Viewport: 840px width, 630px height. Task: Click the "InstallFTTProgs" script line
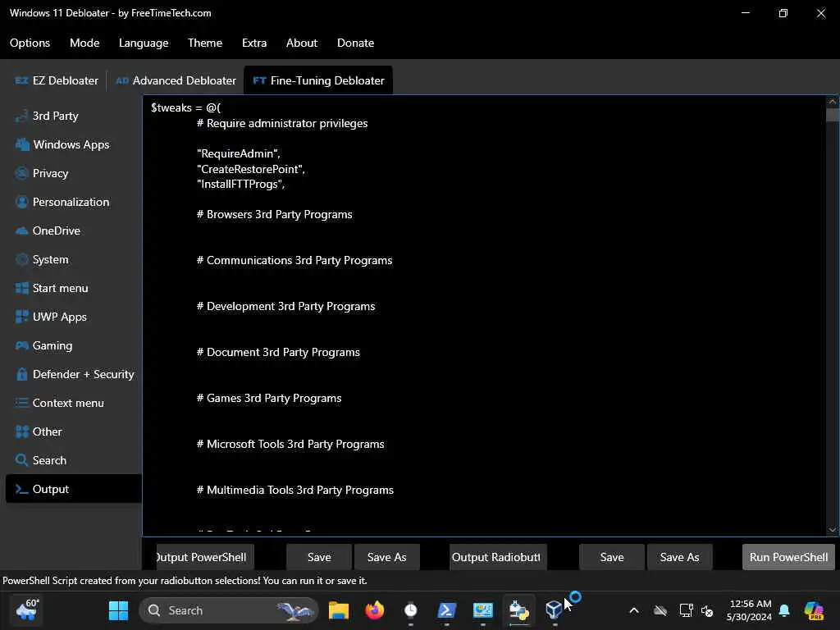pyautogui.click(x=241, y=185)
